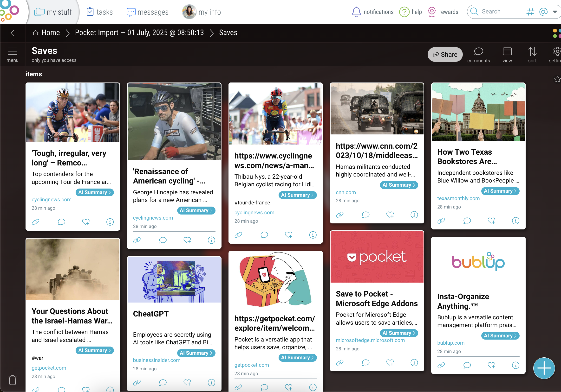Click the back arrow in breadcrumb bar
The image size is (561, 392).
pos(13,33)
